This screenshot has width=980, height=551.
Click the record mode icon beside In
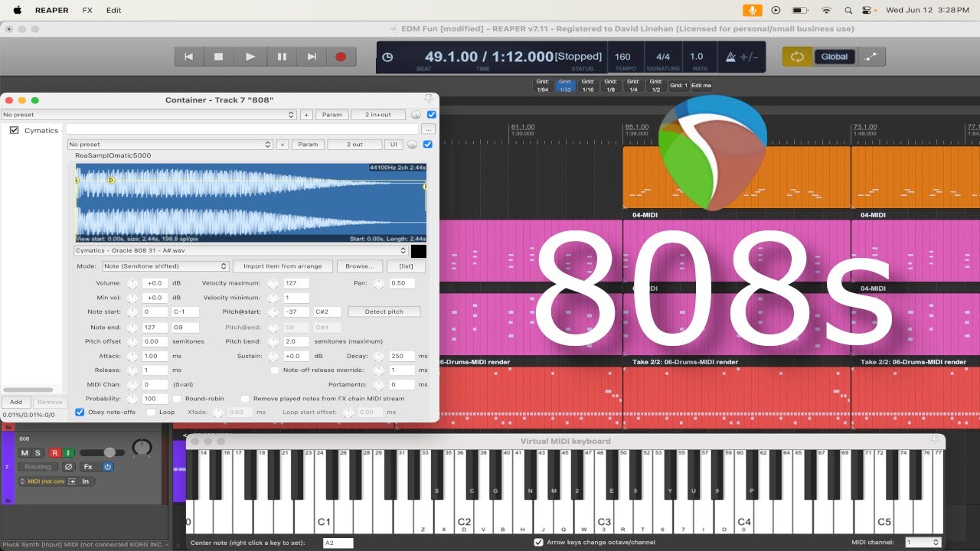(72, 481)
